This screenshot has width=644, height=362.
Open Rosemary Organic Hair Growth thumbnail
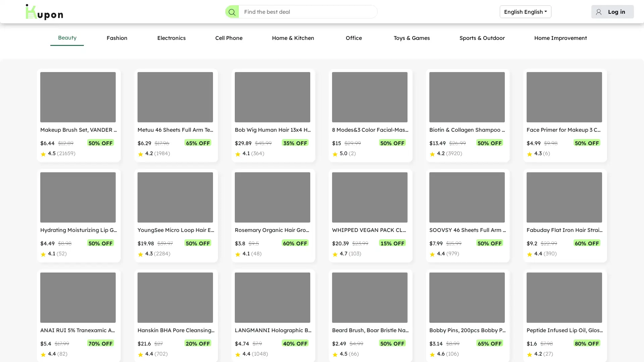(272, 197)
